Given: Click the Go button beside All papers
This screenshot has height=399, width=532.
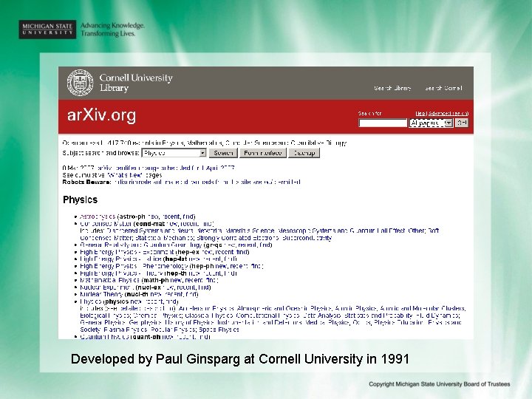Looking at the screenshot, I should 462,123.
